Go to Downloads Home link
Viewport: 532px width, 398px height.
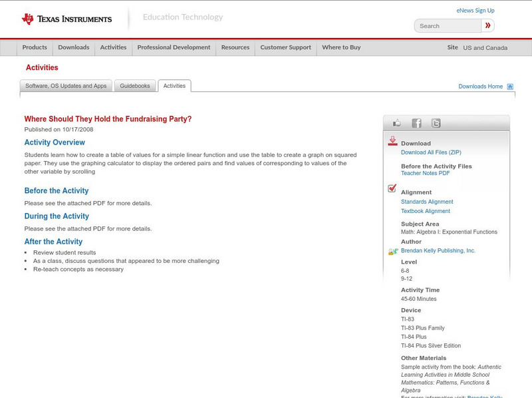tap(480, 87)
